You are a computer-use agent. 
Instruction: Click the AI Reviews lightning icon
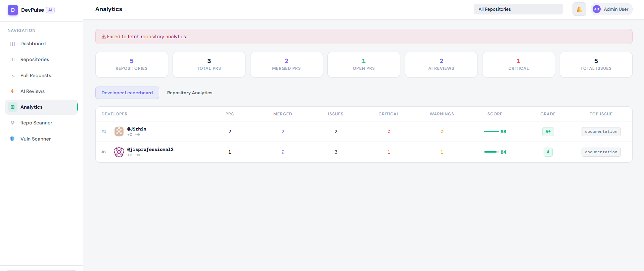[x=12, y=91]
